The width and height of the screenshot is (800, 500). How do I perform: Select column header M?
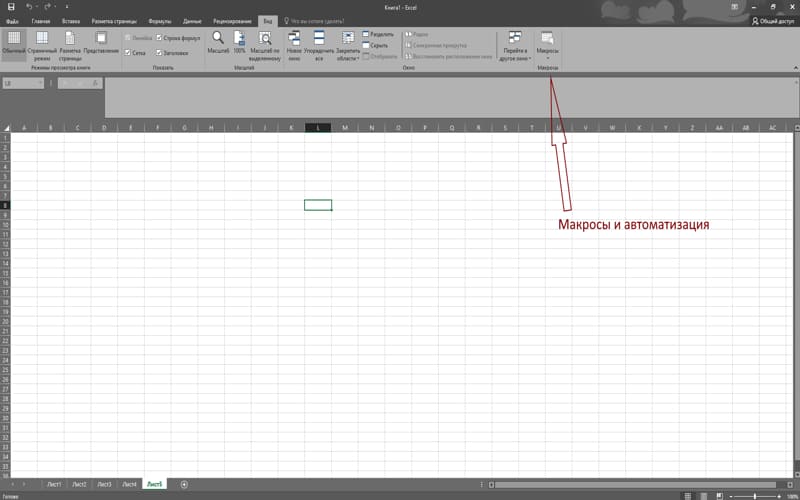point(345,128)
